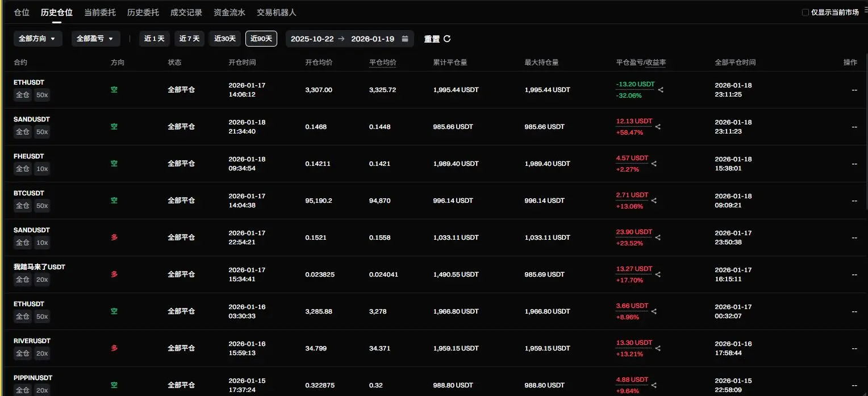Share the FHEUSDT 4.57 USDT result
The image size is (868, 396).
654,164
